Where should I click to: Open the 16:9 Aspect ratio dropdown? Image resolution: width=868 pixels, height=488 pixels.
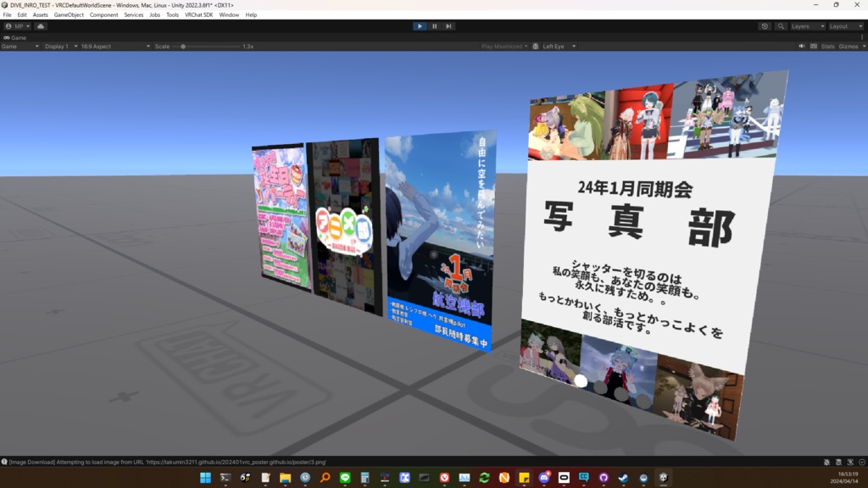[115, 47]
